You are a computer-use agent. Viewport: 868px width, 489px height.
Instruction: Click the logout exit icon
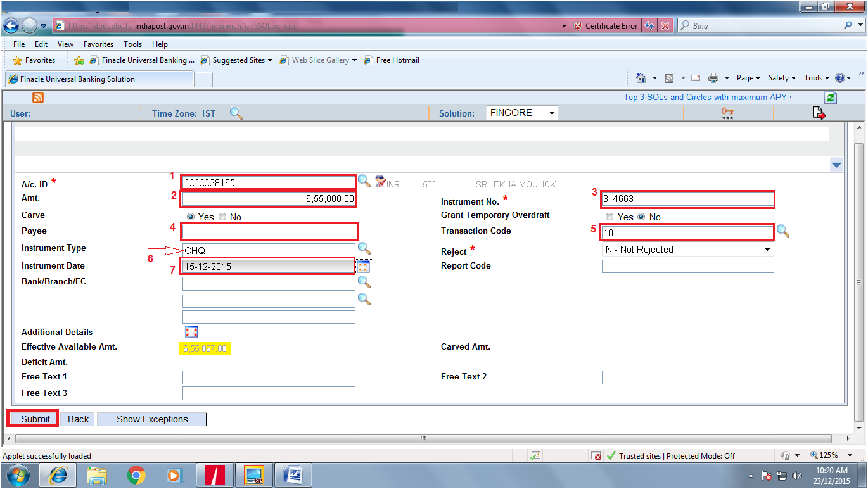819,112
